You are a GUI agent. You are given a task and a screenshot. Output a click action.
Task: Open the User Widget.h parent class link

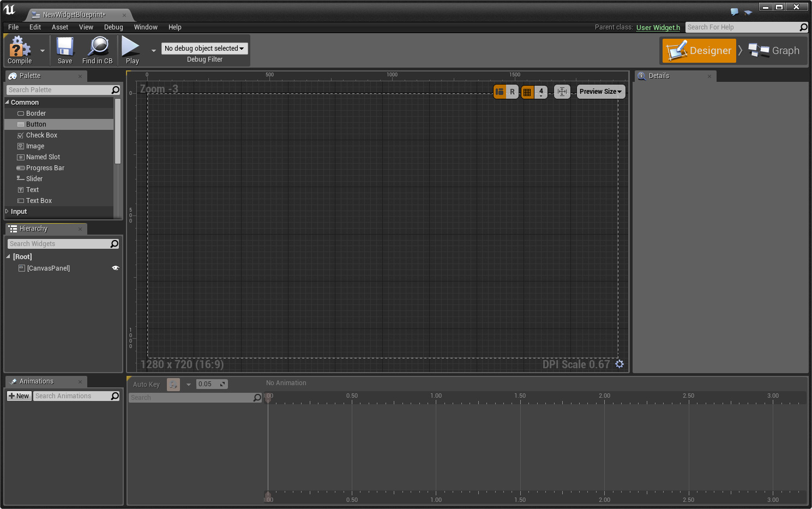tap(658, 27)
